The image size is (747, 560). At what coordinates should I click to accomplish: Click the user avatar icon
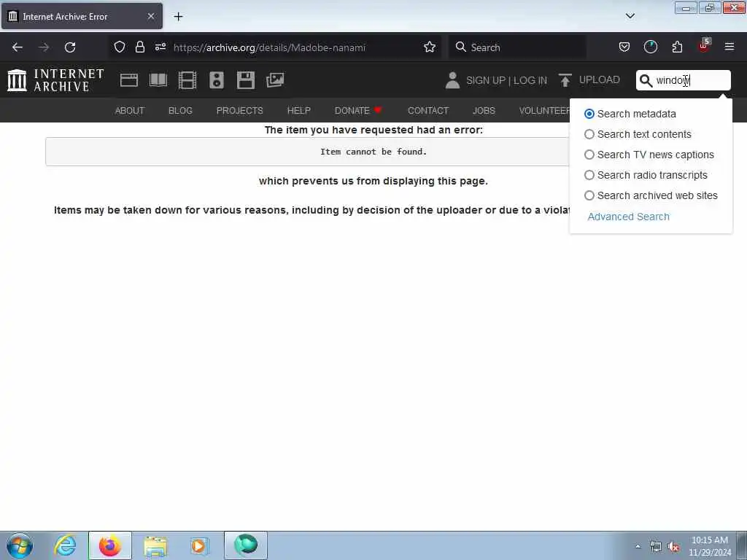[x=452, y=80]
